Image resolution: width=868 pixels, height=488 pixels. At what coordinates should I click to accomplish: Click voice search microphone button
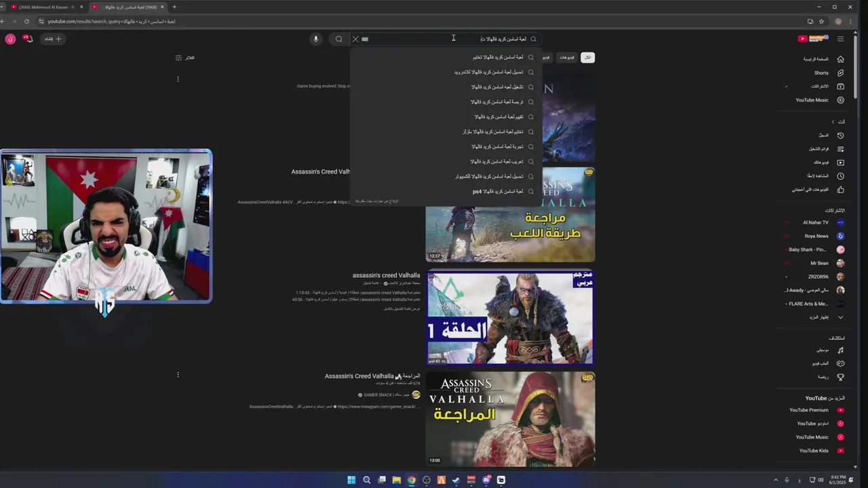click(x=315, y=39)
